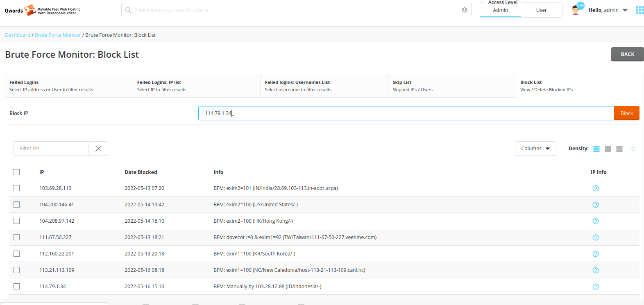Image resolution: width=644 pixels, height=305 pixels.
Task: Select compact density icon
Action: click(x=596, y=149)
